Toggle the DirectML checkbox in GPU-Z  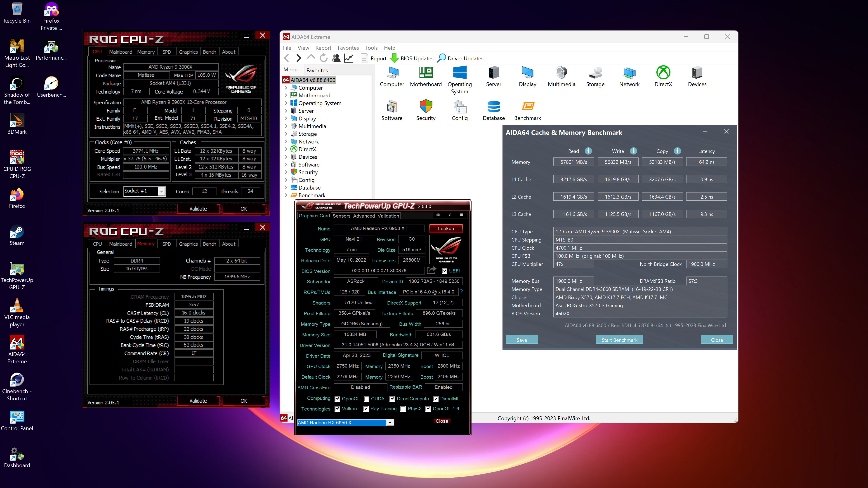(436, 399)
